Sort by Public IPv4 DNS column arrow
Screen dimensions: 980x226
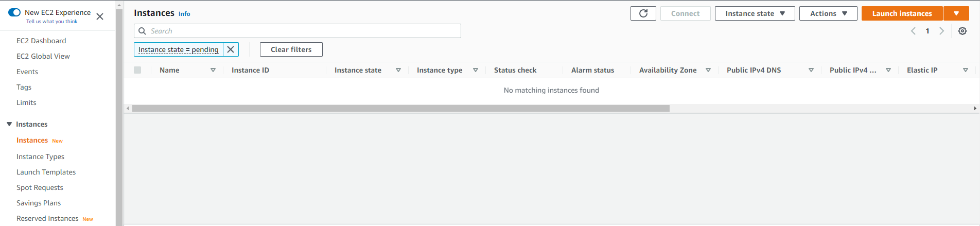(811, 70)
